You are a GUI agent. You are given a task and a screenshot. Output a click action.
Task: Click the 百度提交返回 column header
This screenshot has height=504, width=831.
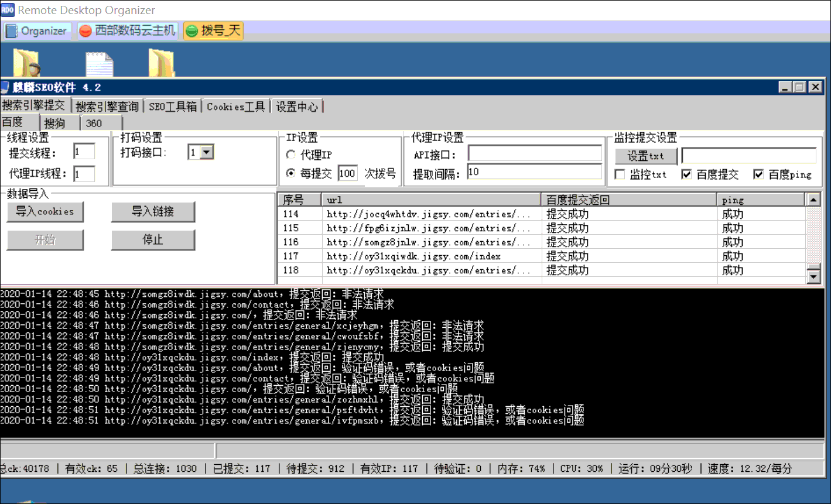tap(630, 200)
